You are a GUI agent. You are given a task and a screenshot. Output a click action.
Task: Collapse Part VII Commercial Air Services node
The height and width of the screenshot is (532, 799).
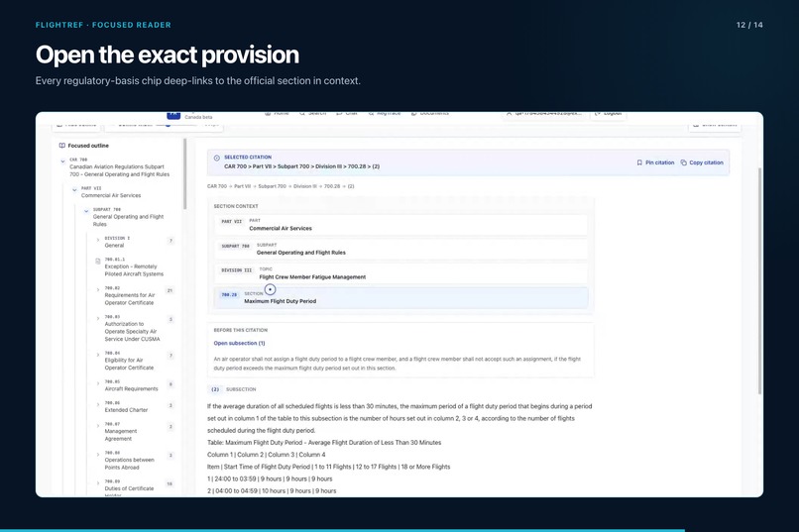coord(74,190)
